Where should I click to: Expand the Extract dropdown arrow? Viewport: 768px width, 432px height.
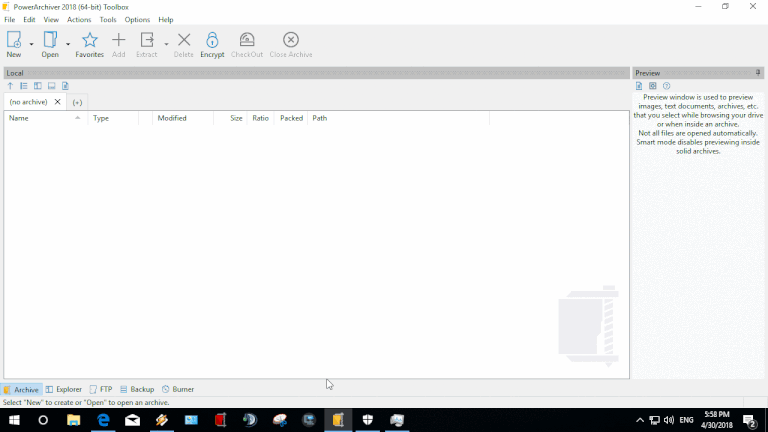(167, 44)
